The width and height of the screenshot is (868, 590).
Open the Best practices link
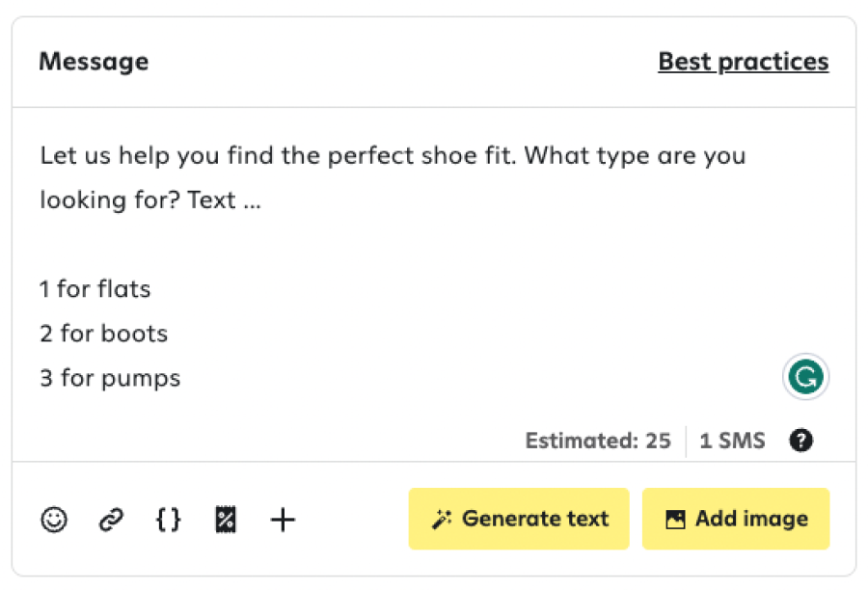[x=744, y=62]
